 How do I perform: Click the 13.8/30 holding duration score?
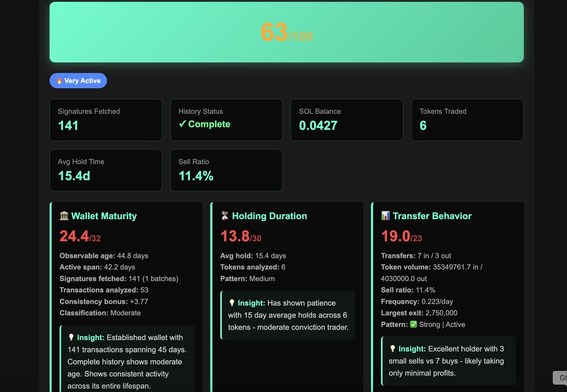pos(241,236)
